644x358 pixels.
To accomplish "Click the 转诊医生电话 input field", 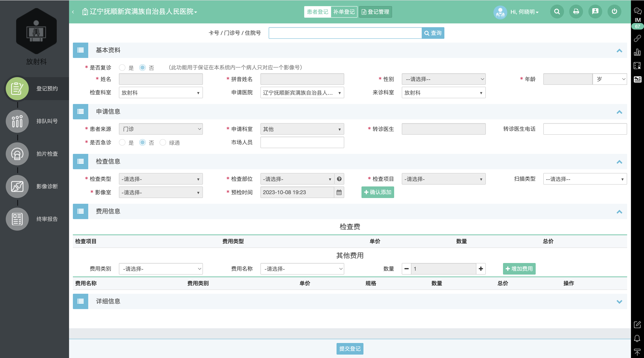I will 585,129.
